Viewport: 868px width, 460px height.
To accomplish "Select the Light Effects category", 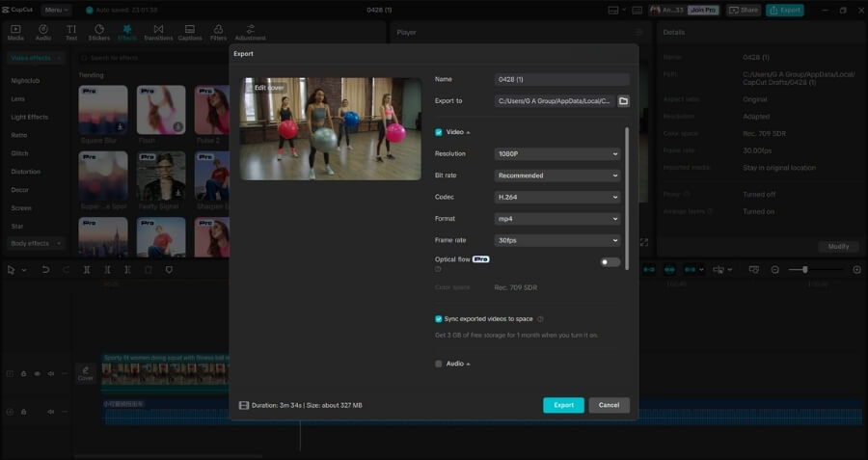I will (x=29, y=118).
